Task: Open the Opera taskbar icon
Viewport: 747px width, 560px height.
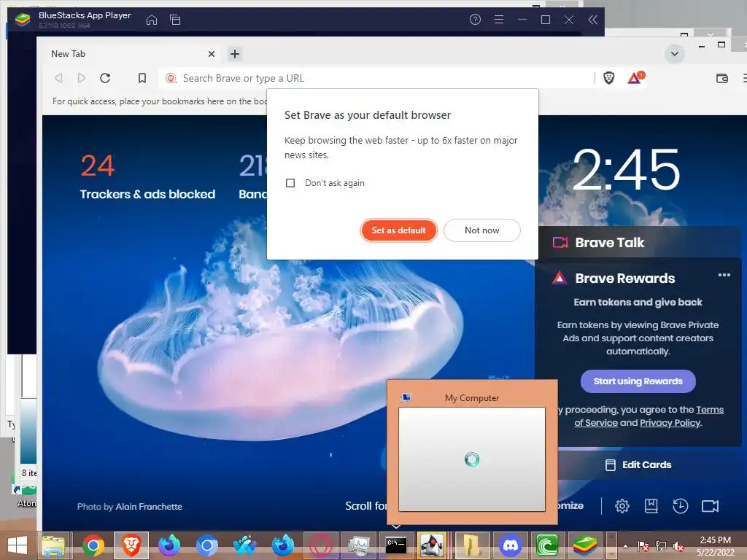Action: pyautogui.click(x=320, y=545)
